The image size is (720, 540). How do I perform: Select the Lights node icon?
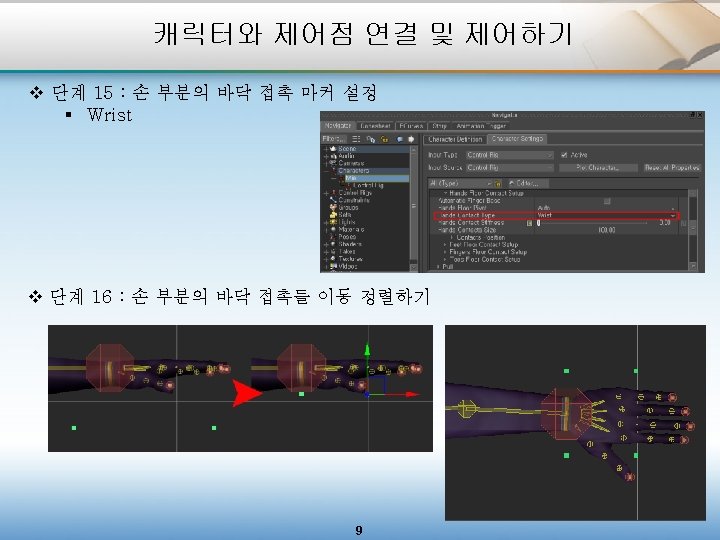(x=333, y=222)
